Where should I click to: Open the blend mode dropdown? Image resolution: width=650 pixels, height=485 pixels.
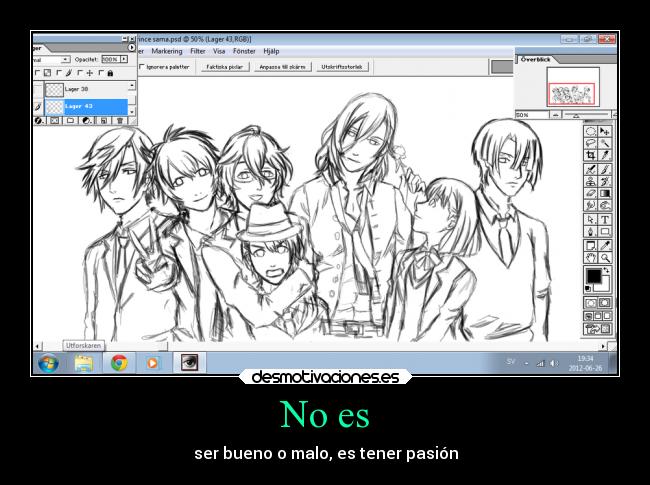tap(65, 60)
